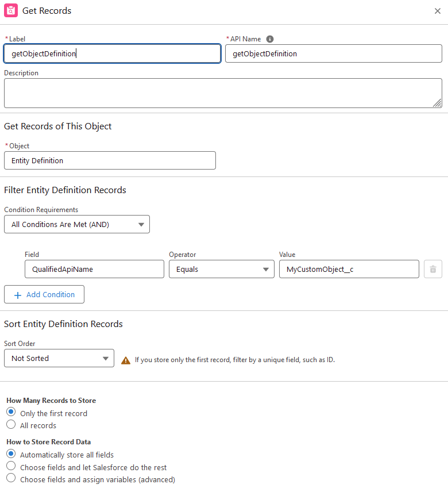Click the Value field containing MyCustomObject__c

point(349,269)
